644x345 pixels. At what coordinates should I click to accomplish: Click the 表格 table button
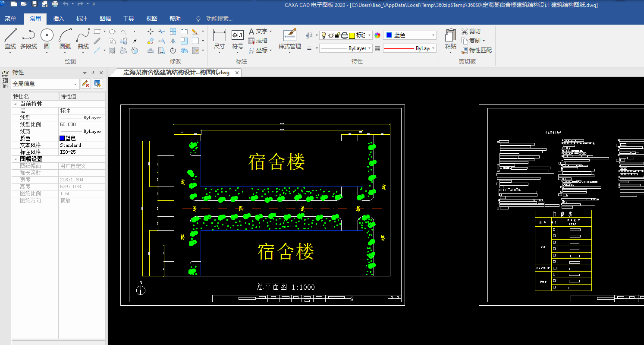coord(258,41)
